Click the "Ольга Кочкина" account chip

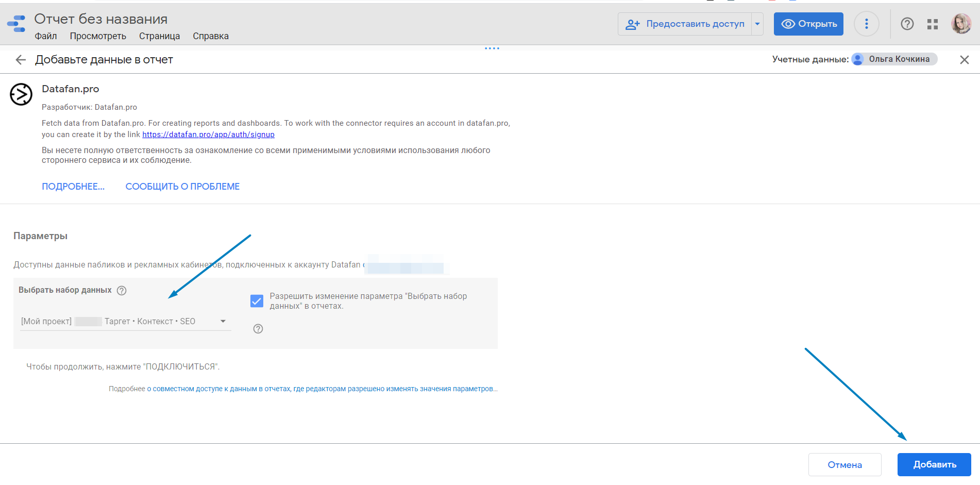(894, 59)
